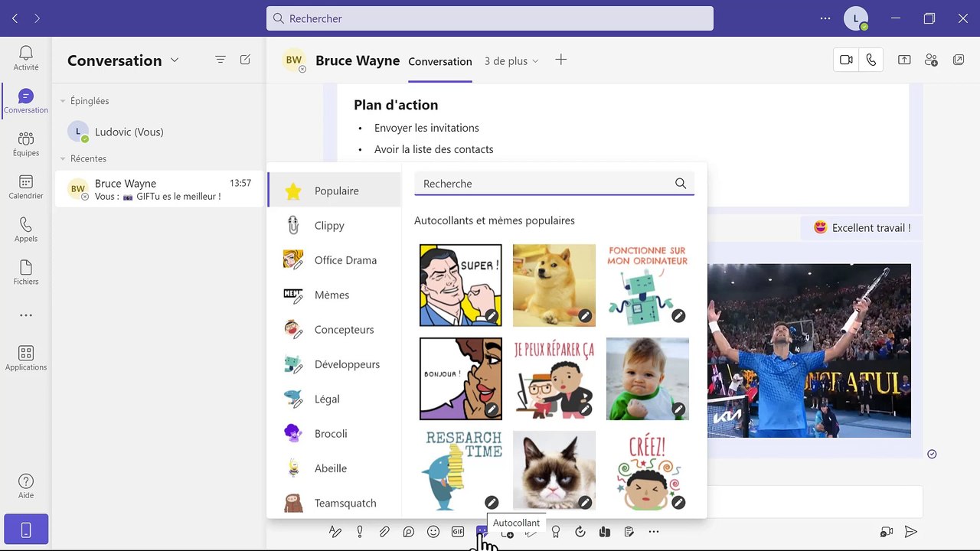Collapse the Récentes section
This screenshot has width=980, height=551.
click(x=64, y=158)
